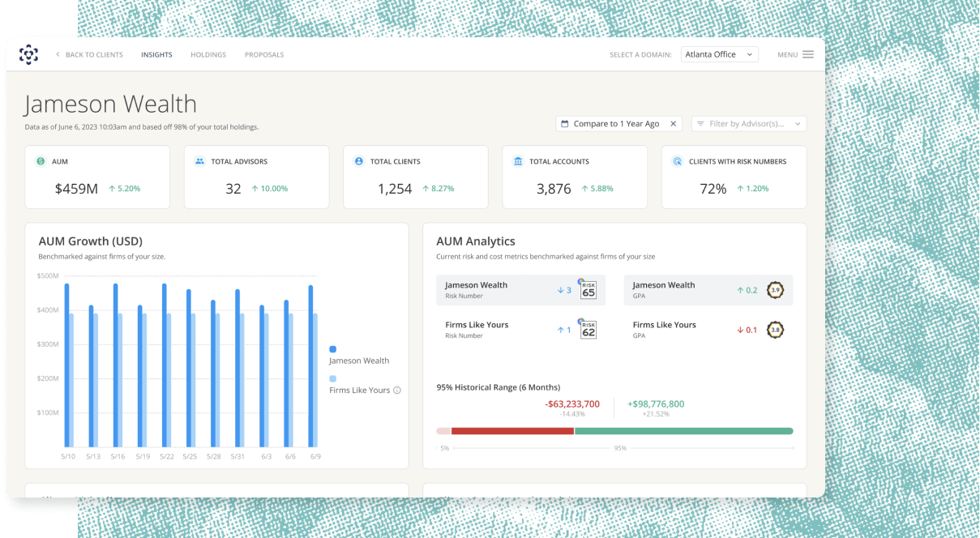
Task: Click the Risk 65 number badge
Action: (588, 289)
